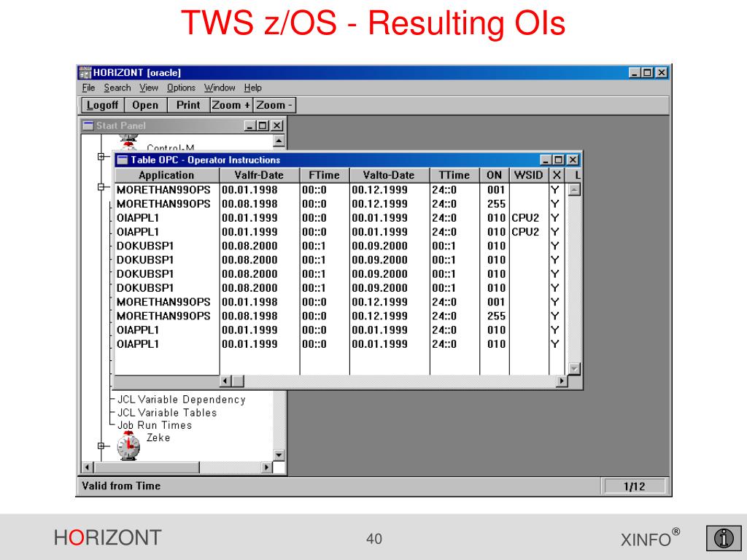This screenshot has width=747, height=560.
Task: Toggle the tree expander left of first MORETHAN99OPS row
Action: click(x=101, y=187)
